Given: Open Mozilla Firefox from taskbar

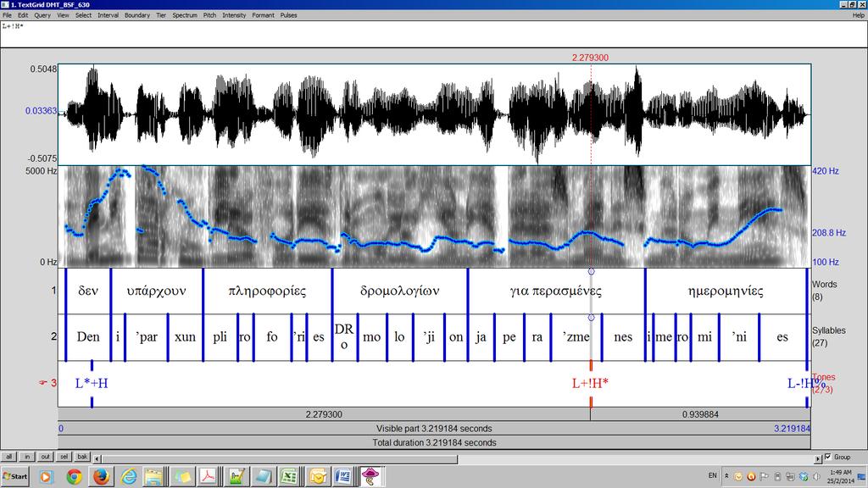Looking at the screenshot, I should click(x=101, y=476).
